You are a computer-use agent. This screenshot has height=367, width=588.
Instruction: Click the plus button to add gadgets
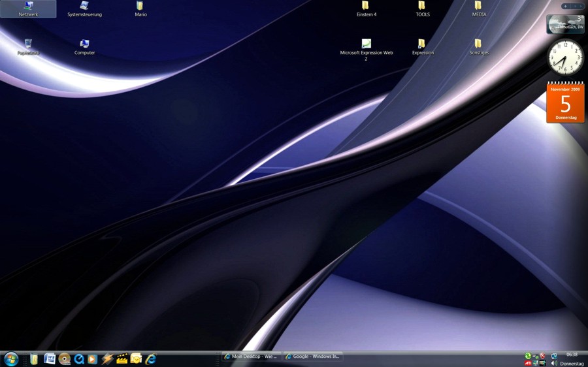point(565,6)
